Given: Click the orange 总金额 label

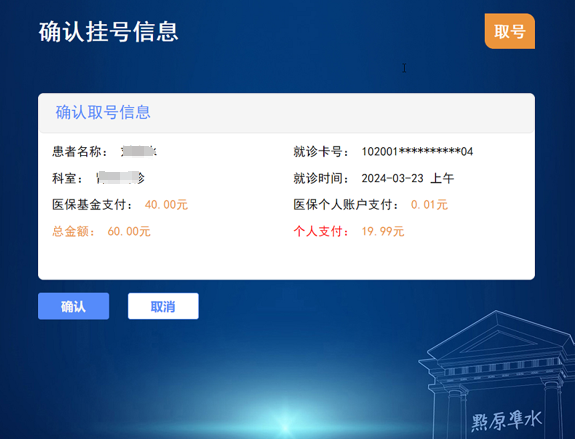Looking at the screenshot, I should click(74, 231).
